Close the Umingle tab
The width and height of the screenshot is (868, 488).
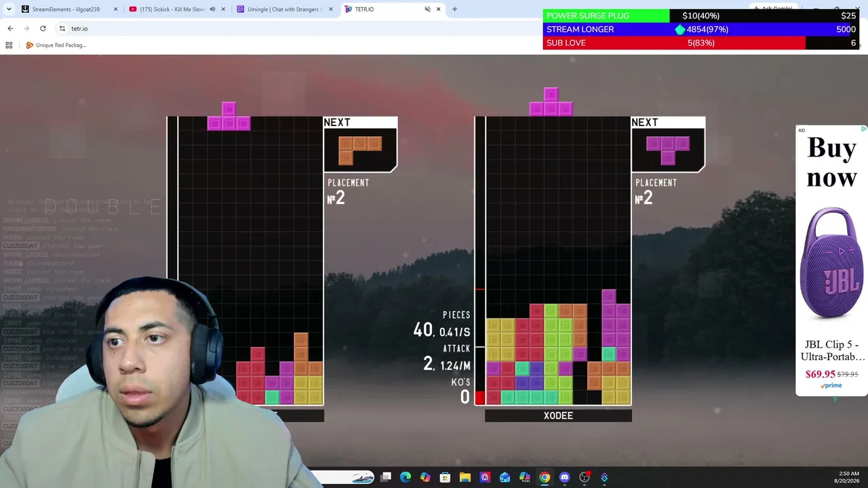click(331, 9)
